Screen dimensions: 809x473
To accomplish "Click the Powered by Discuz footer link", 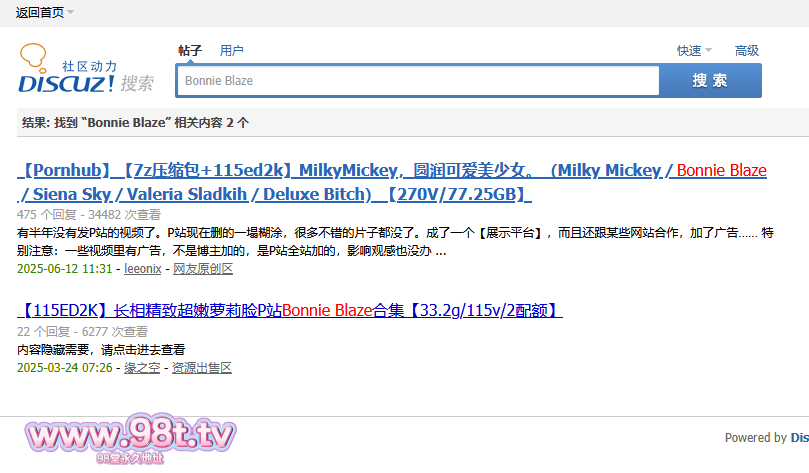I will [x=800, y=437].
